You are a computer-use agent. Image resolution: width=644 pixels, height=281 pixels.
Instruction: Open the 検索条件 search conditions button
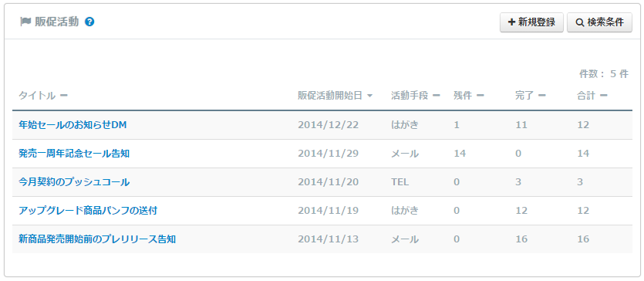[x=599, y=22]
